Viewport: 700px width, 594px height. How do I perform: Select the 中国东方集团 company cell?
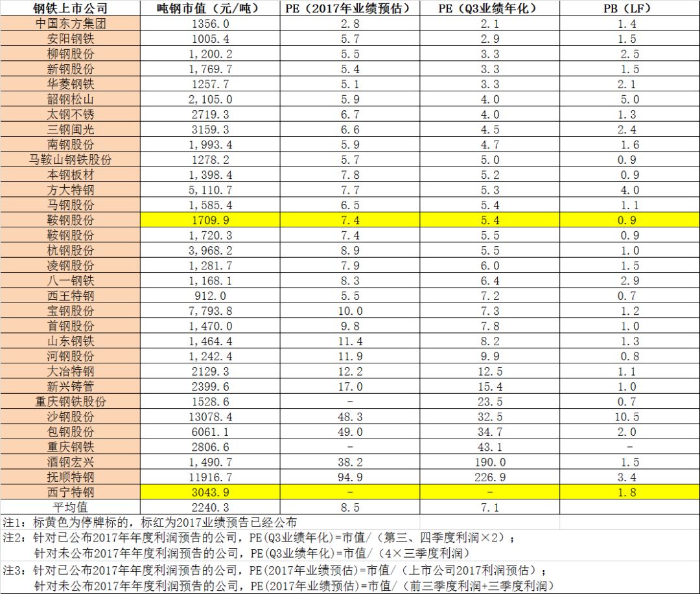[70, 24]
